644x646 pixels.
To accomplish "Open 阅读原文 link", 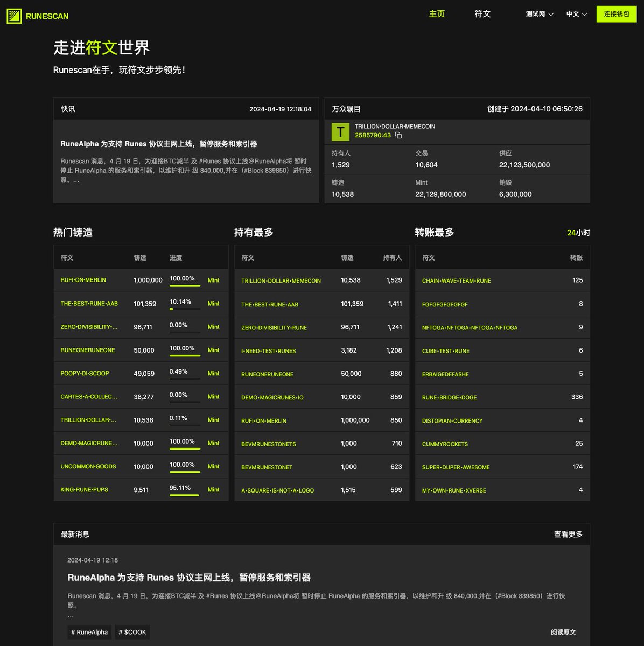I will coord(563,632).
